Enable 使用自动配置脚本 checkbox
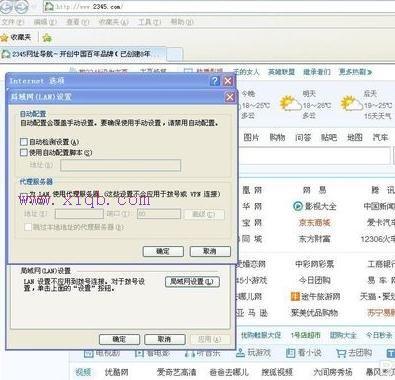395x380 pixels. (24, 153)
